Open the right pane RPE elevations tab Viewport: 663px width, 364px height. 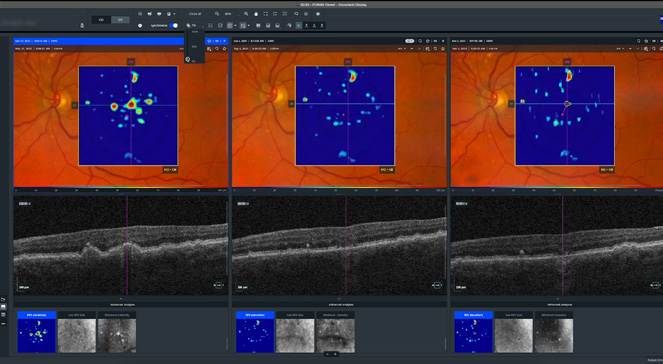(474, 315)
